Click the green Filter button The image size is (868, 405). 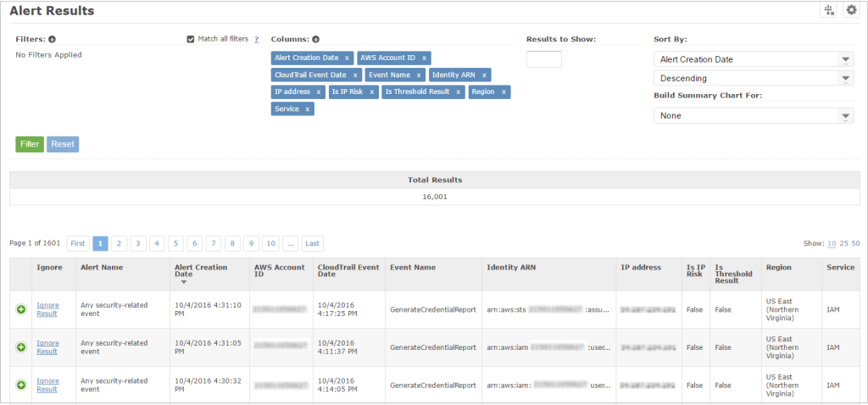coord(30,144)
